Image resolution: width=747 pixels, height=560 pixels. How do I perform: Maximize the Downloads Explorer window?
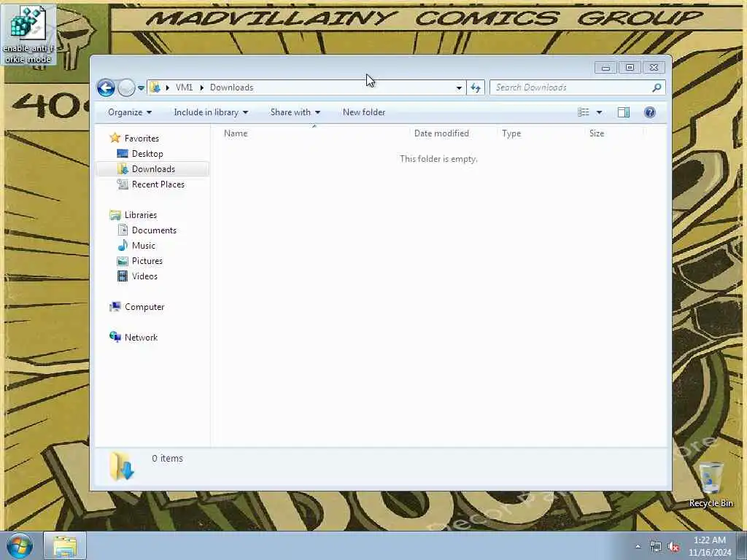630,68
